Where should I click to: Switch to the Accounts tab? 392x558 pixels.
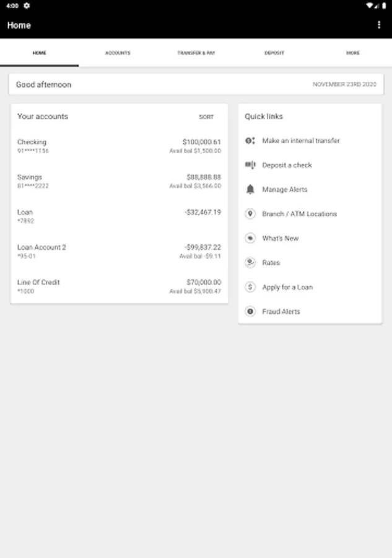click(x=118, y=53)
